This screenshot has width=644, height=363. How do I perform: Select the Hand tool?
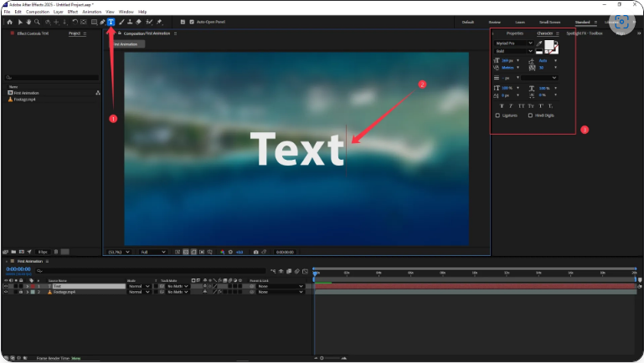coord(28,22)
